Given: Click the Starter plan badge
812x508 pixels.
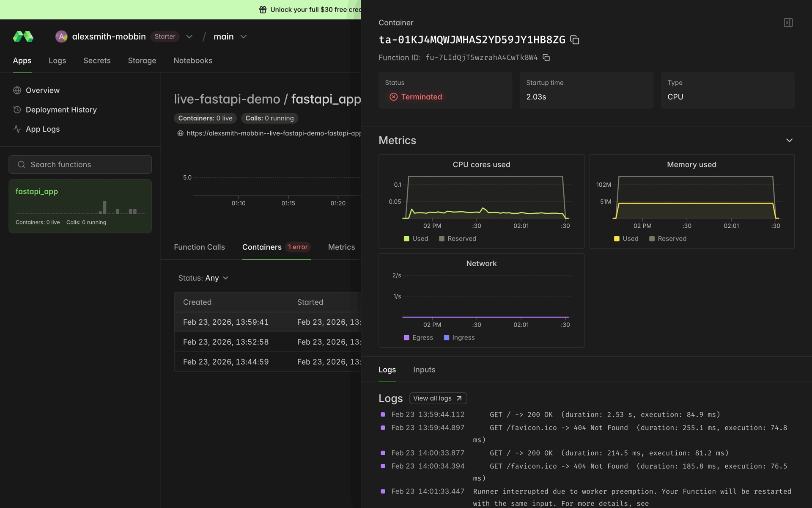Looking at the screenshot, I should pos(165,37).
